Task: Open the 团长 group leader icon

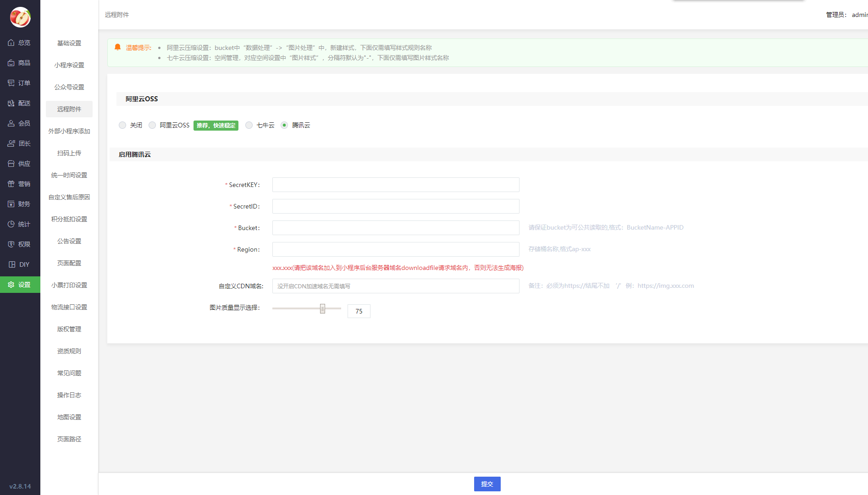Action: coord(11,143)
